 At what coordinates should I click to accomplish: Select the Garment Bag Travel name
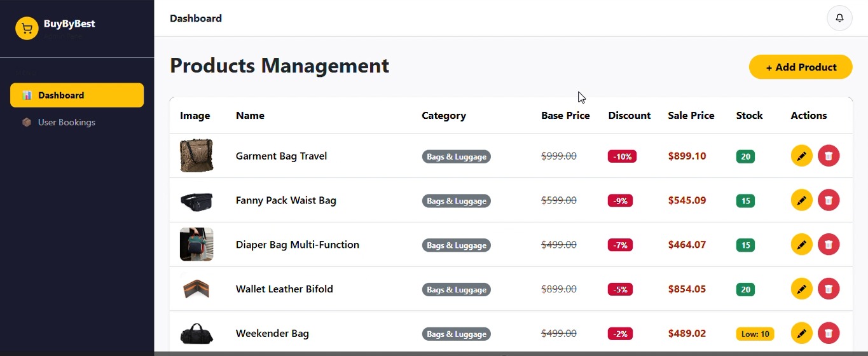[x=281, y=156]
